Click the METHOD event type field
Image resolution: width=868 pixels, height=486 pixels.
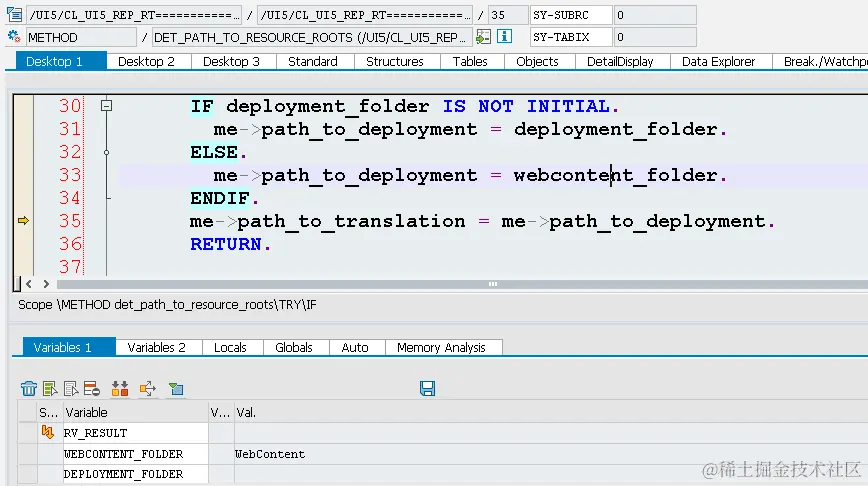(x=81, y=37)
